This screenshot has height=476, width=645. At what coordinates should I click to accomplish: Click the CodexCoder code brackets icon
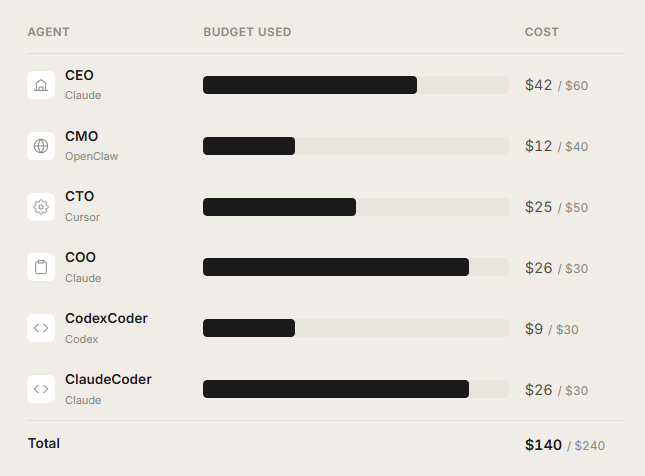click(41, 328)
